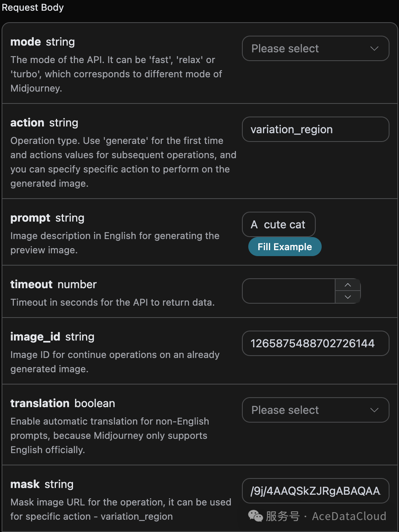Image resolution: width=399 pixels, height=532 pixels.
Task: Increase timeout with up arrow
Action: coord(348,285)
